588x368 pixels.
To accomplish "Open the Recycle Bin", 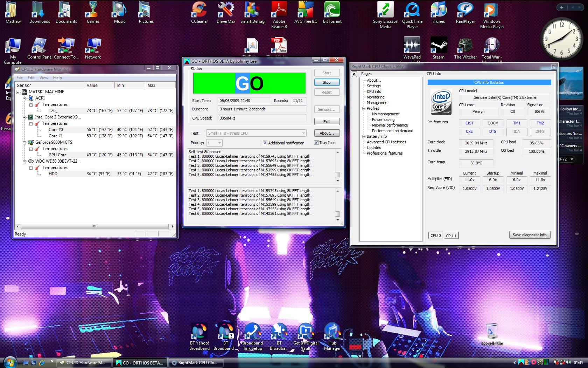I will pyautogui.click(x=492, y=334).
